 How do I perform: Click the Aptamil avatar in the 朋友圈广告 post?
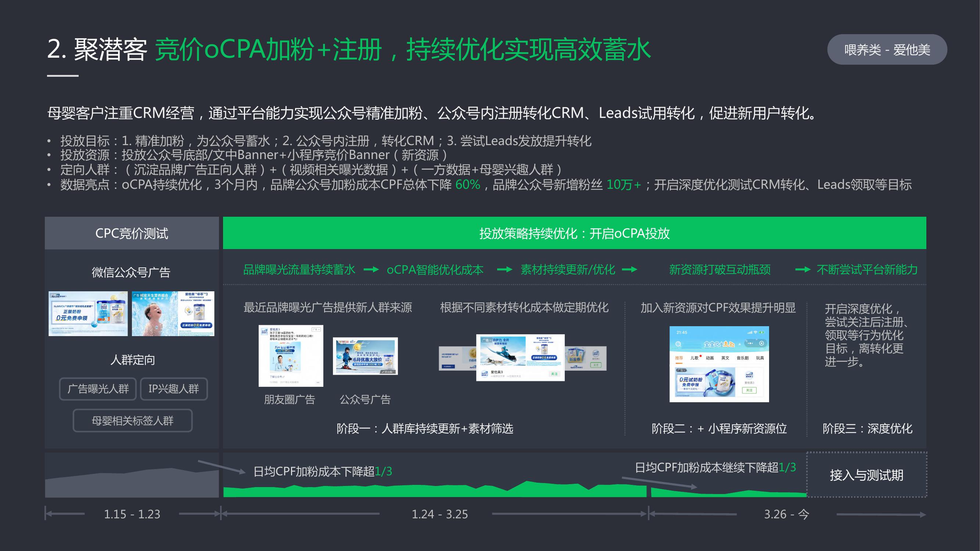(x=264, y=331)
